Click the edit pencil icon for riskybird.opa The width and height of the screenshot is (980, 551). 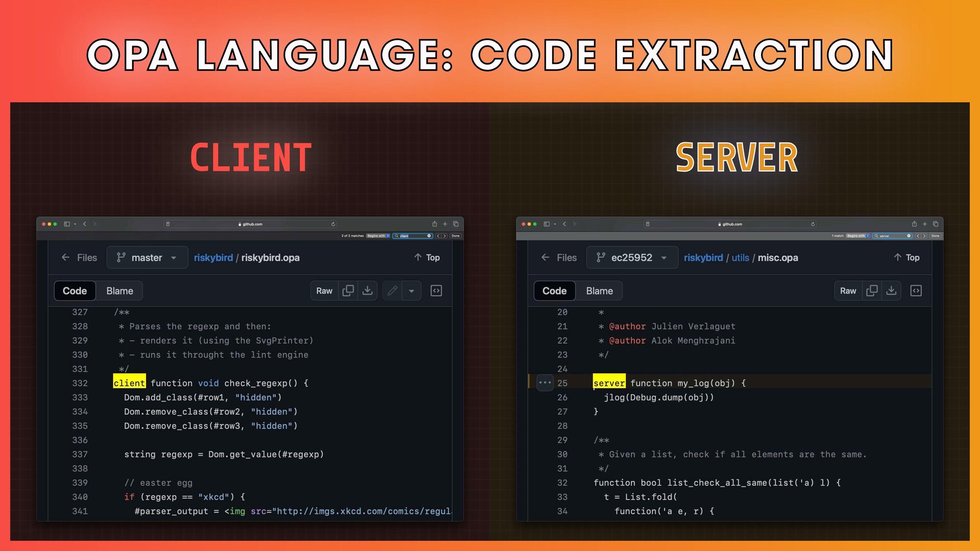tap(393, 291)
